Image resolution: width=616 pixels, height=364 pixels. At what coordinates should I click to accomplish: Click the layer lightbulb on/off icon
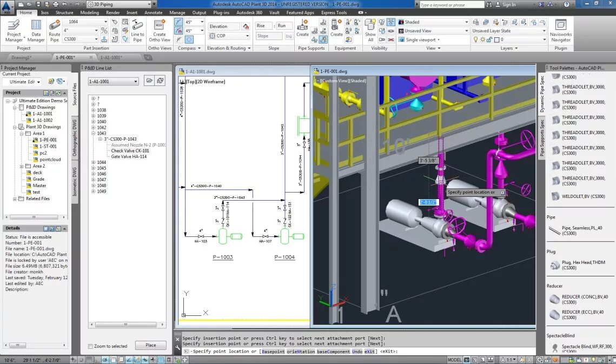[x=476, y=39]
